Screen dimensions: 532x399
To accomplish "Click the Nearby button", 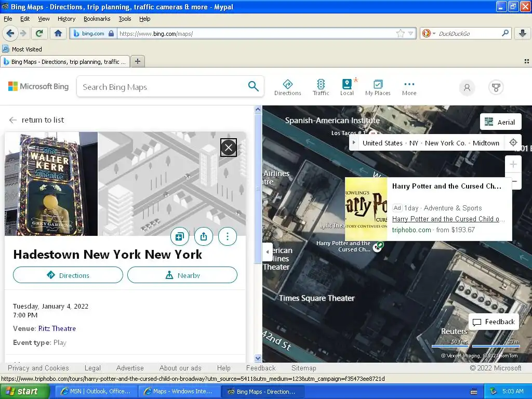I will coord(182,275).
